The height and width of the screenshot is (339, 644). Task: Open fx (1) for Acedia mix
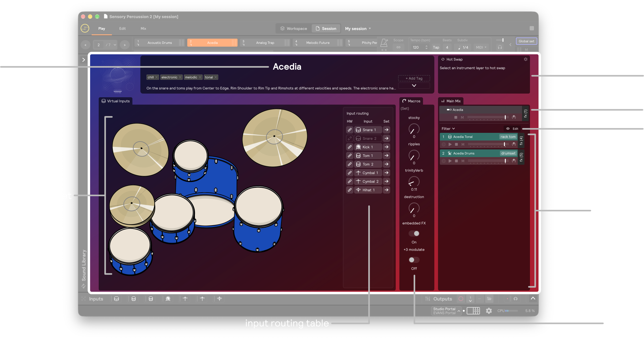click(525, 114)
